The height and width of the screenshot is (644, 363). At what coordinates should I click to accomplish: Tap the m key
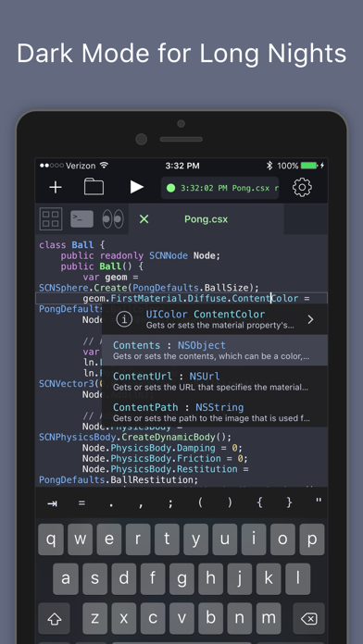coord(269,618)
